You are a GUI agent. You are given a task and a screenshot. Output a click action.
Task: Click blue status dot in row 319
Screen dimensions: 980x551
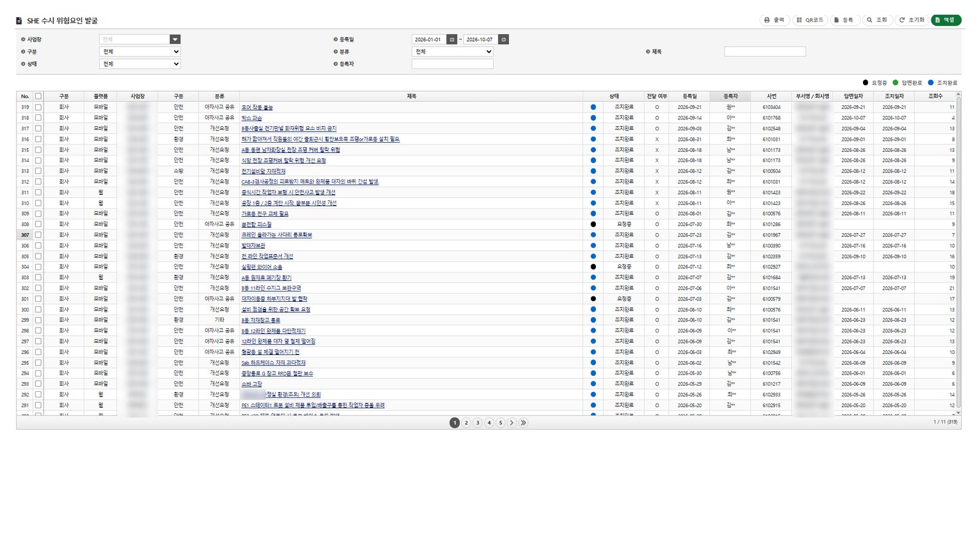click(x=593, y=107)
